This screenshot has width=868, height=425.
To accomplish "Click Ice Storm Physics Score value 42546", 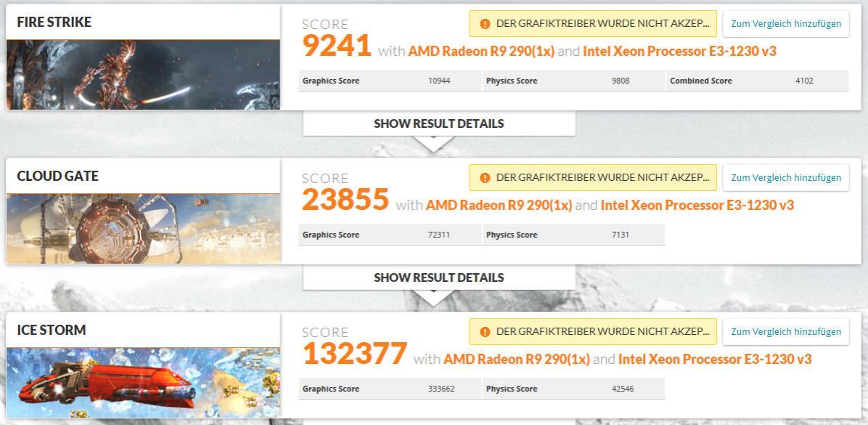I will tap(623, 389).
